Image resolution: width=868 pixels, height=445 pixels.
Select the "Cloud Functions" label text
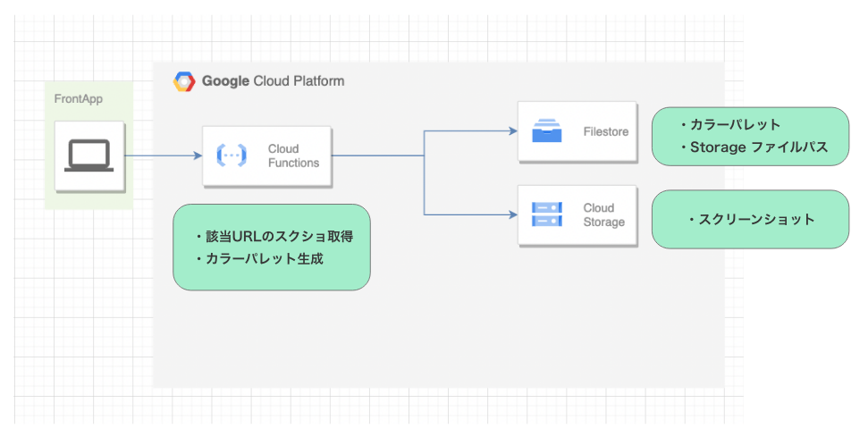293,156
